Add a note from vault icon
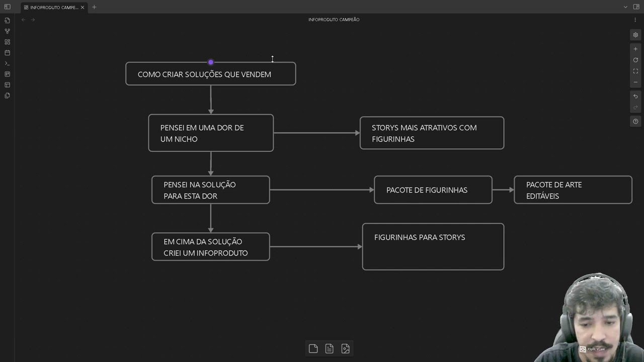The width and height of the screenshot is (644, 362). pos(329,348)
